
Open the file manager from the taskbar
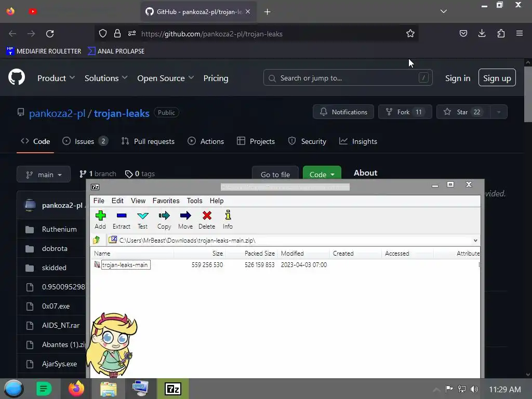point(108,389)
